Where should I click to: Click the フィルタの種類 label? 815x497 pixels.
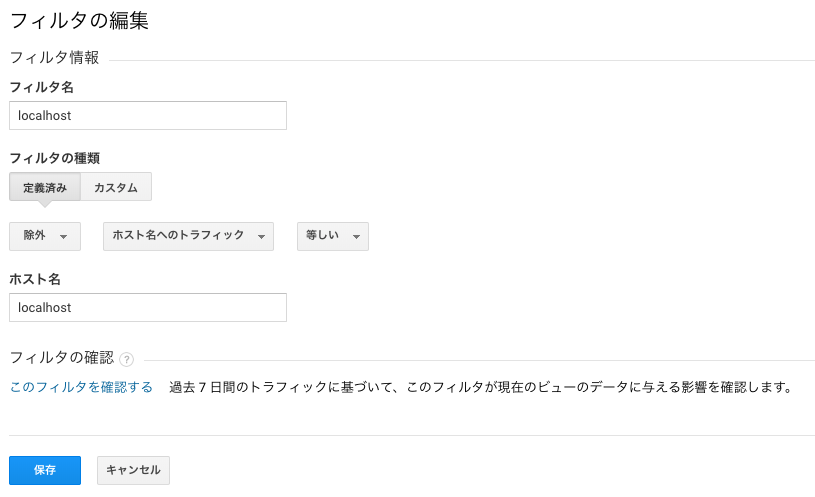[x=55, y=158]
